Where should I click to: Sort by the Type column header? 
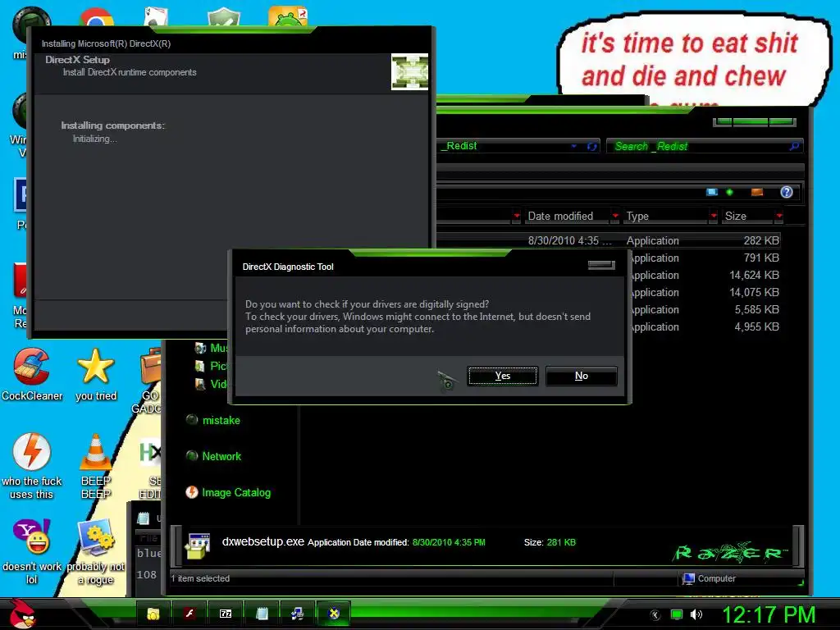[x=637, y=216]
